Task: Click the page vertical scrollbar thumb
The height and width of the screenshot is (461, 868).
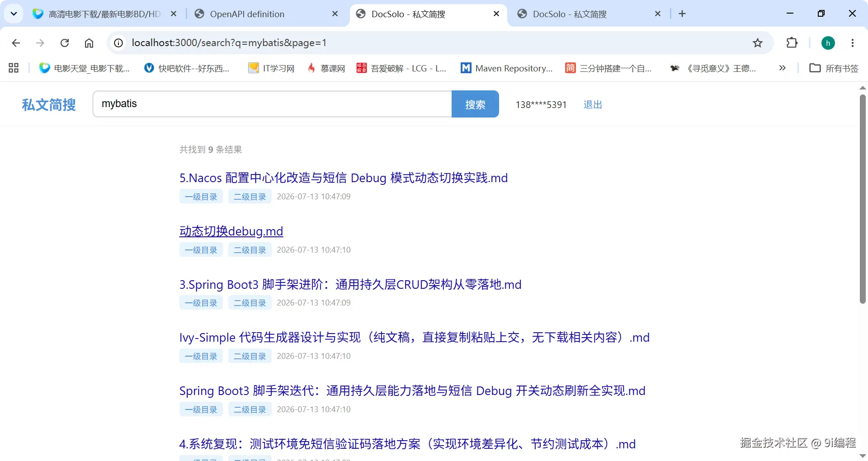Action: point(863,199)
